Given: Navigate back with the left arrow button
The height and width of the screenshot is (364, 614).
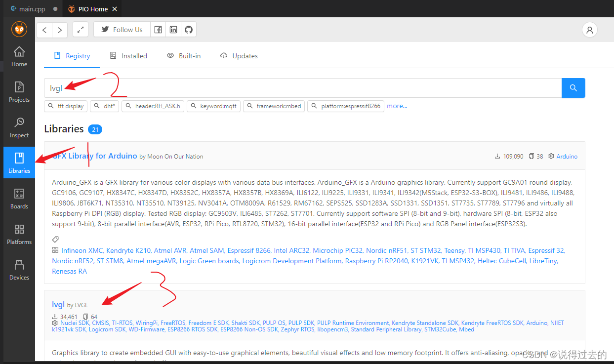Looking at the screenshot, I should point(44,30).
